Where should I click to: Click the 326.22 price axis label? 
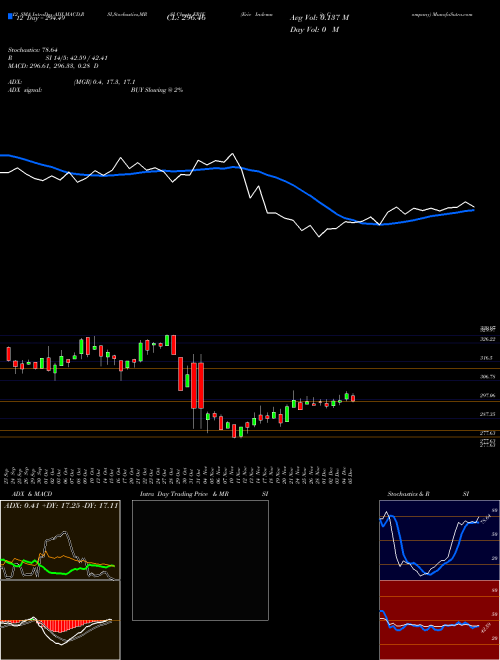[x=488, y=339]
